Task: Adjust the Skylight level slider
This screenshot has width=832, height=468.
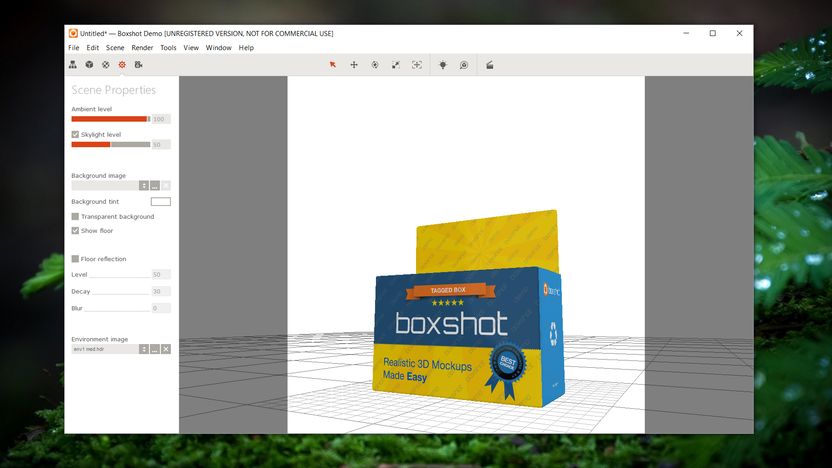Action: point(111,144)
